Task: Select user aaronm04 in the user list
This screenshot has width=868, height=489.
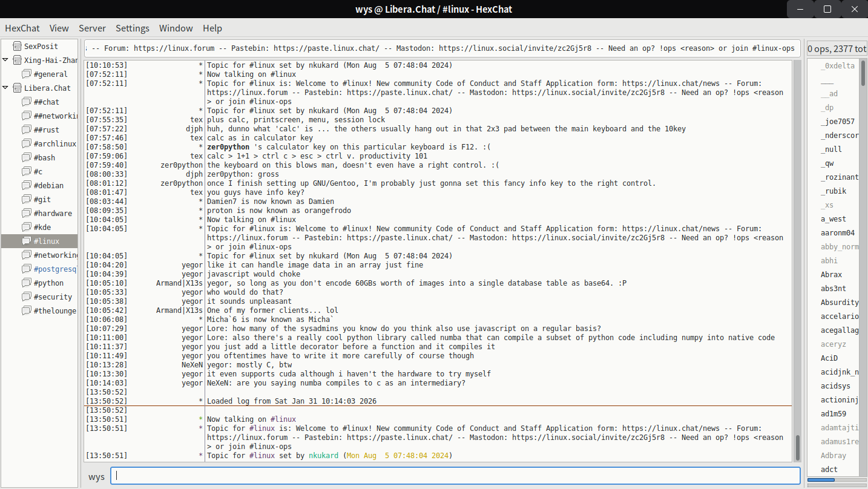Action: (x=838, y=232)
